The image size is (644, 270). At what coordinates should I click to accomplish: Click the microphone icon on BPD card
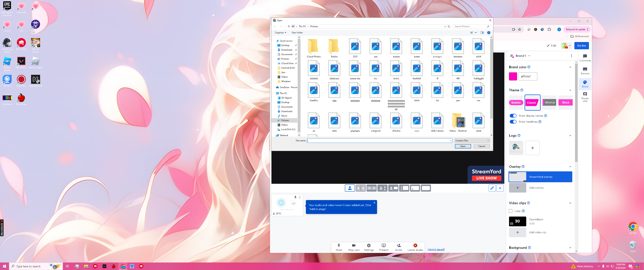pyautogui.click(x=295, y=197)
